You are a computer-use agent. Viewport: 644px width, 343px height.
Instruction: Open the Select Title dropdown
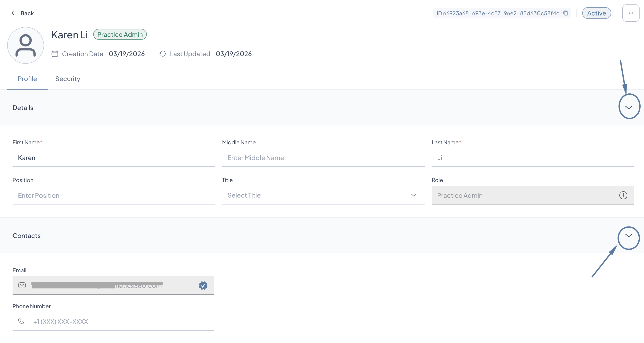click(323, 195)
